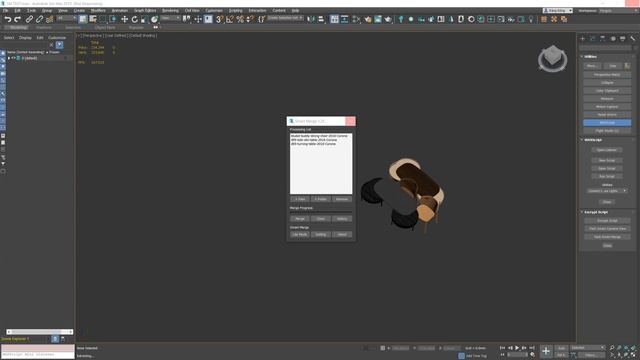Click the highlighted MAXScript utility button
The width and height of the screenshot is (640, 360).
pos(607,122)
